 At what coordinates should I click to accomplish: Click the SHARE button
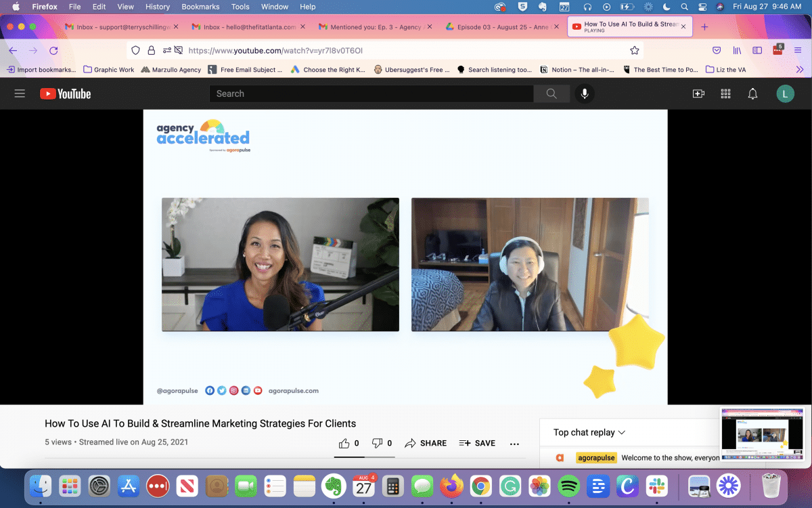point(426,443)
